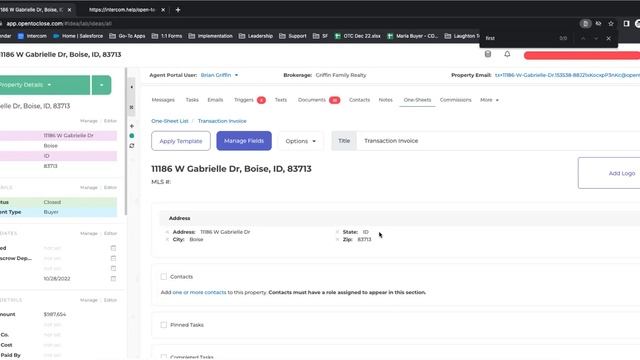Open the Documents tab
The image size is (640, 360).
pos(318,100)
